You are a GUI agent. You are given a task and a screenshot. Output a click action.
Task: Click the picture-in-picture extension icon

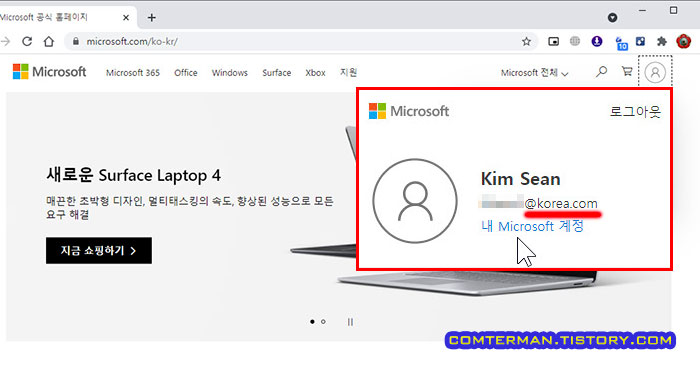554,41
